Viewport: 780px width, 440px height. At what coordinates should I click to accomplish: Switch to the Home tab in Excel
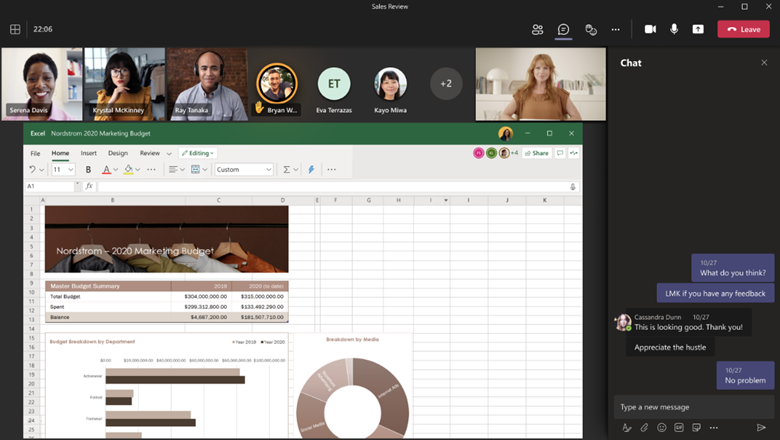coord(60,153)
